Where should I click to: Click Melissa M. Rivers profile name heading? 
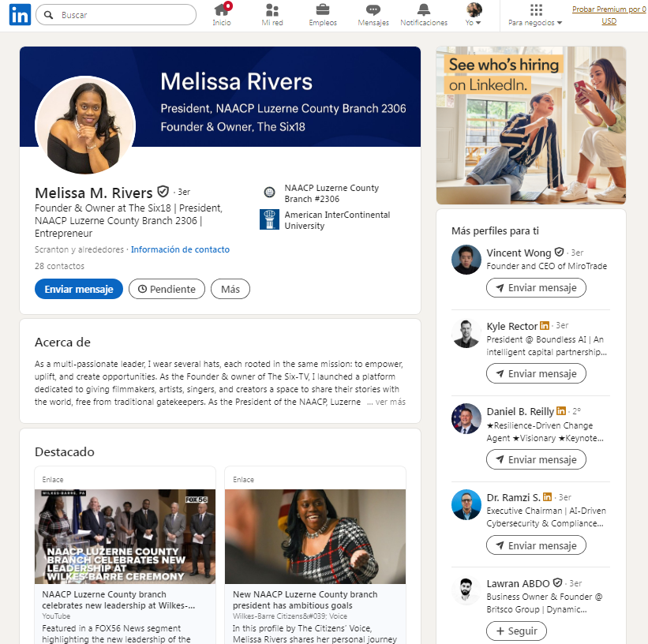pyautogui.click(x=94, y=193)
